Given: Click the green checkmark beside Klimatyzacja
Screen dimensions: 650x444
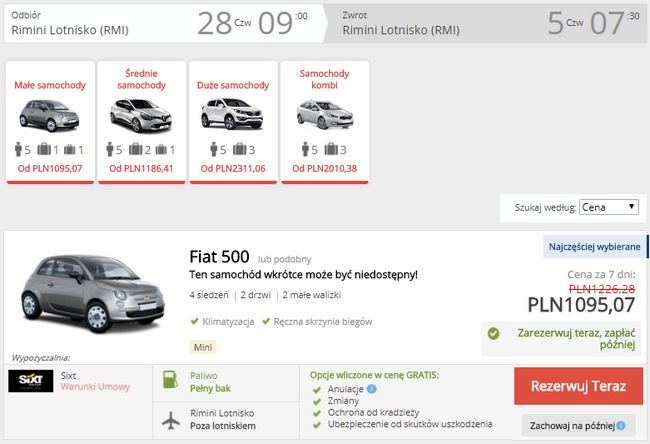Looking at the screenshot, I should pyautogui.click(x=194, y=321).
